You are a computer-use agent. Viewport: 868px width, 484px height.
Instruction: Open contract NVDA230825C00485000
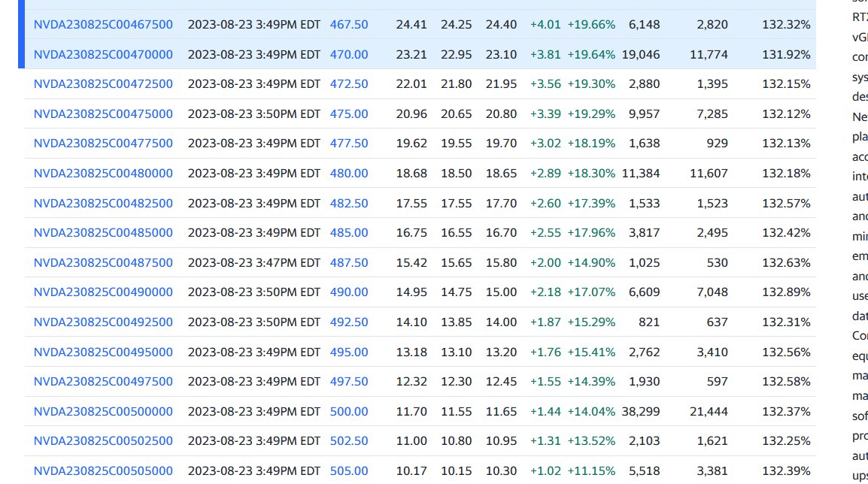coord(103,233)
